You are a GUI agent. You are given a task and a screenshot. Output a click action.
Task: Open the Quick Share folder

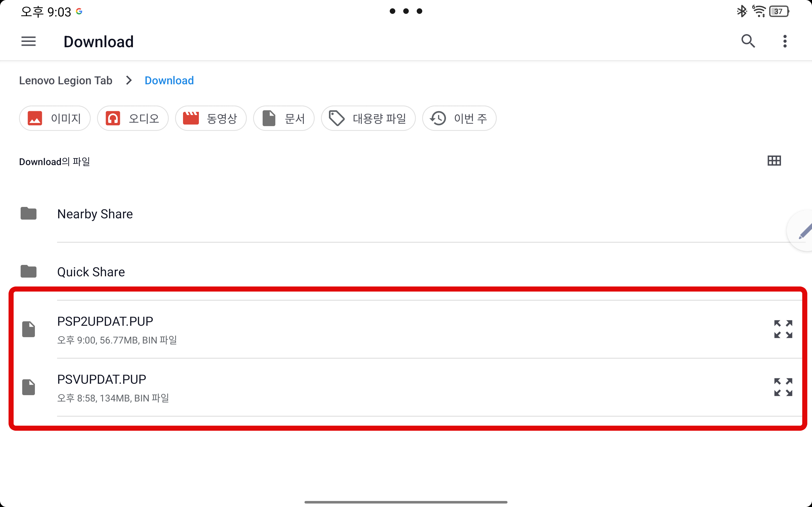[91, 272]
